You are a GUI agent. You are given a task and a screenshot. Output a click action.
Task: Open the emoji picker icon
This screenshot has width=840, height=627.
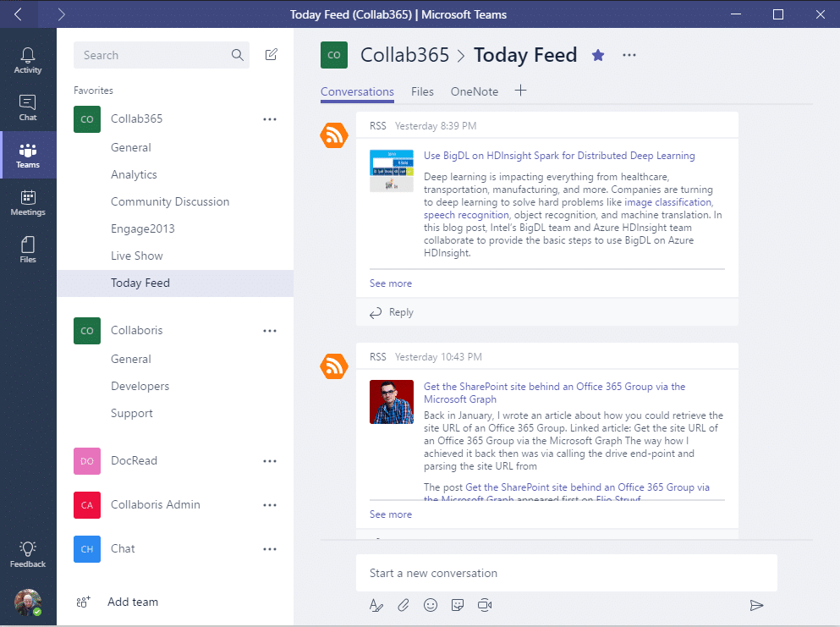point(431,606)
